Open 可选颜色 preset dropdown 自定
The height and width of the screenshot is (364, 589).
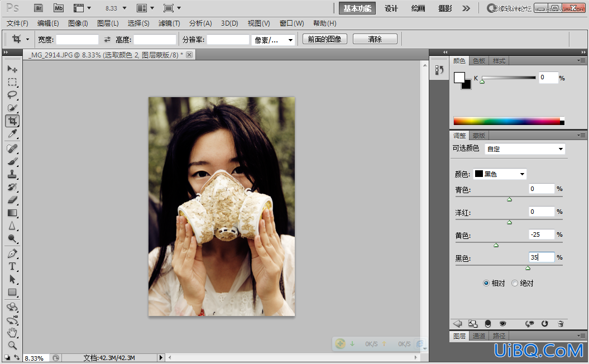pos(525,149)
